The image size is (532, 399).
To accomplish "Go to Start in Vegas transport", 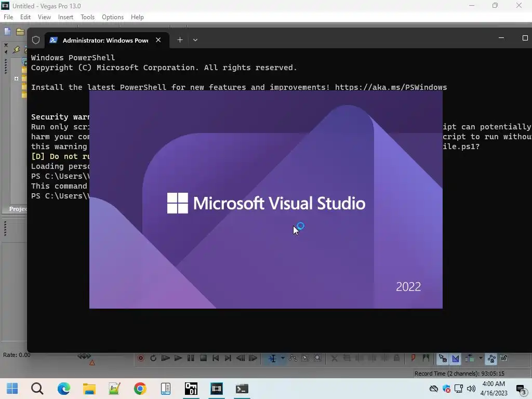I will point(216,358).
